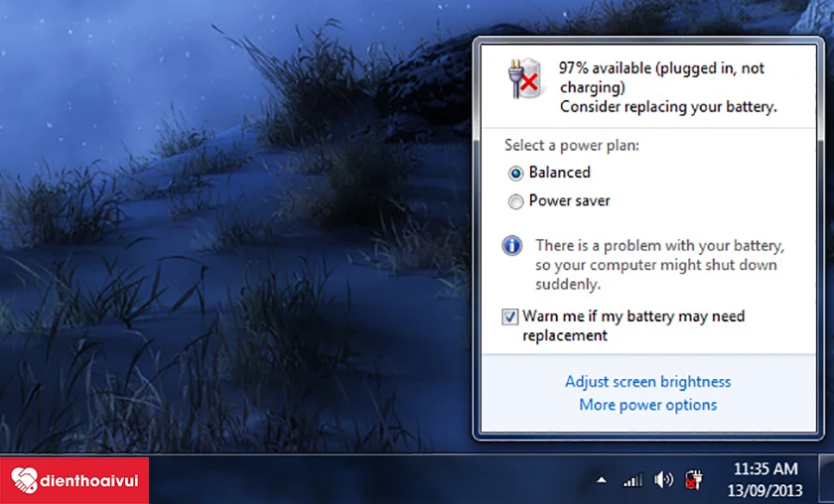Image resolution: width=834 pixels, height=504 pixels.
Task: Click the blue information icon in the popup
Action: coord(511,246)
